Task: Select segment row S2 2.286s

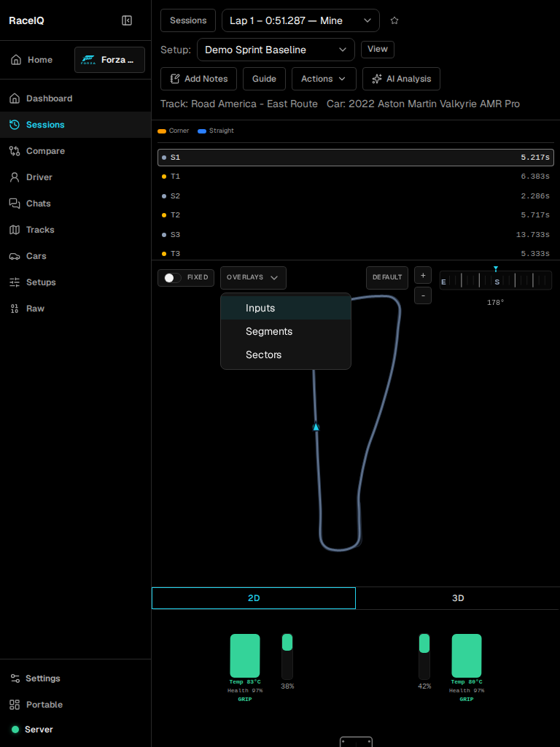Action: pos(356,196)
